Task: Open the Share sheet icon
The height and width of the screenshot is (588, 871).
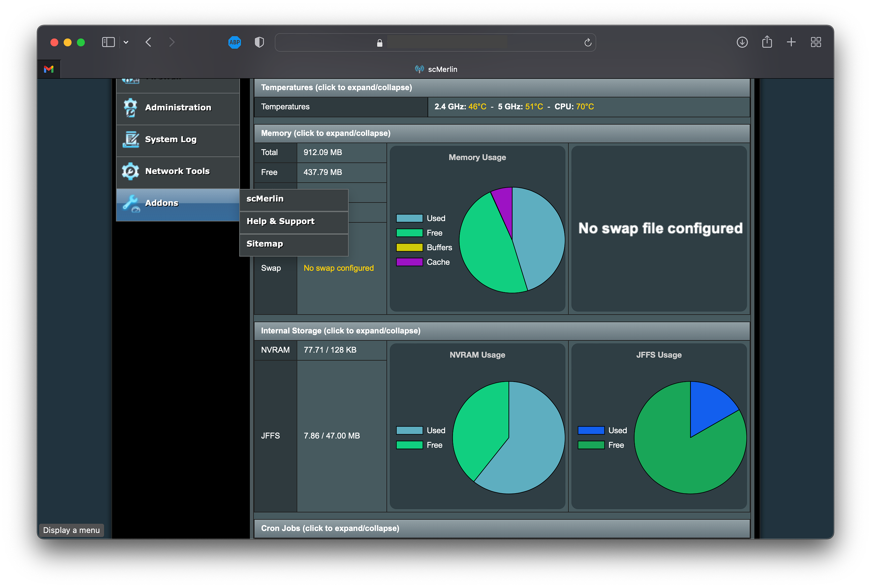Action: point(767,42)
